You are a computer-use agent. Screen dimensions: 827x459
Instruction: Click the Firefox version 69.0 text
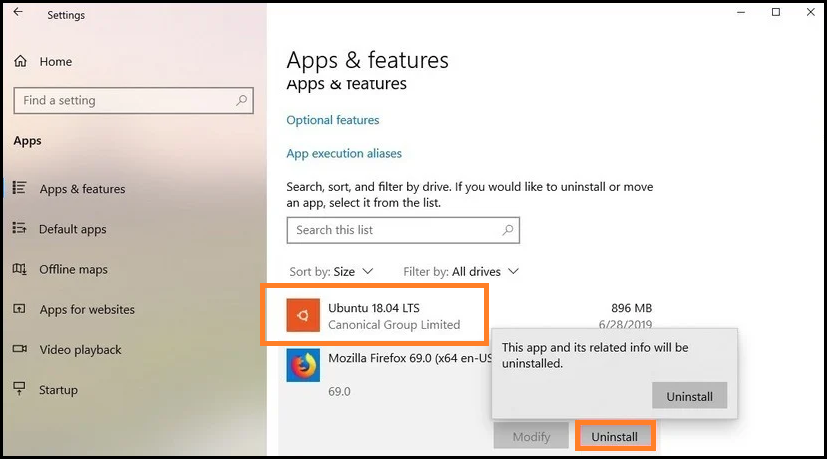(x=339, y=391)
